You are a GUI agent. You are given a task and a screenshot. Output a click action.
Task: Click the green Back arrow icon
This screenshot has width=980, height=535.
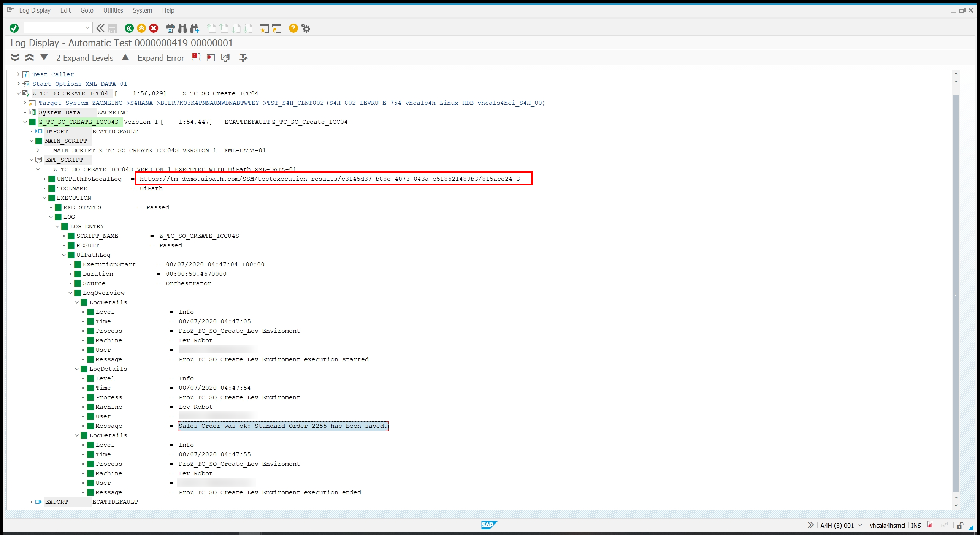(129, 28)
